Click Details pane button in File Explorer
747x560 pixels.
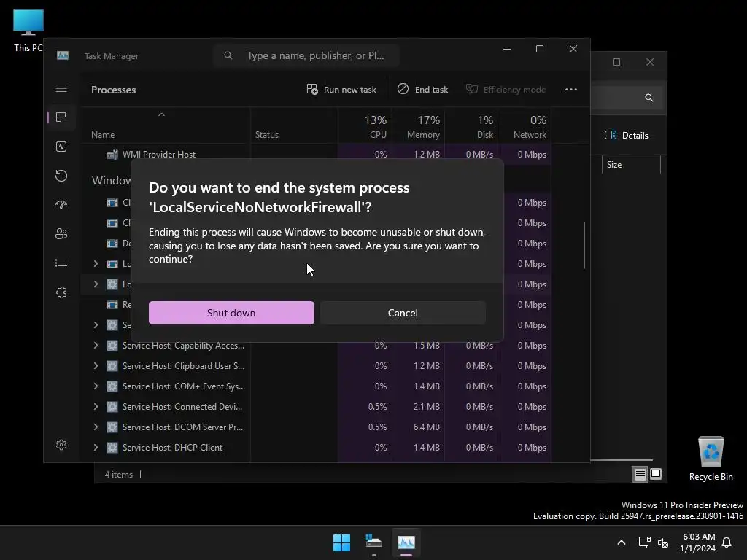(x=627, y=135)
